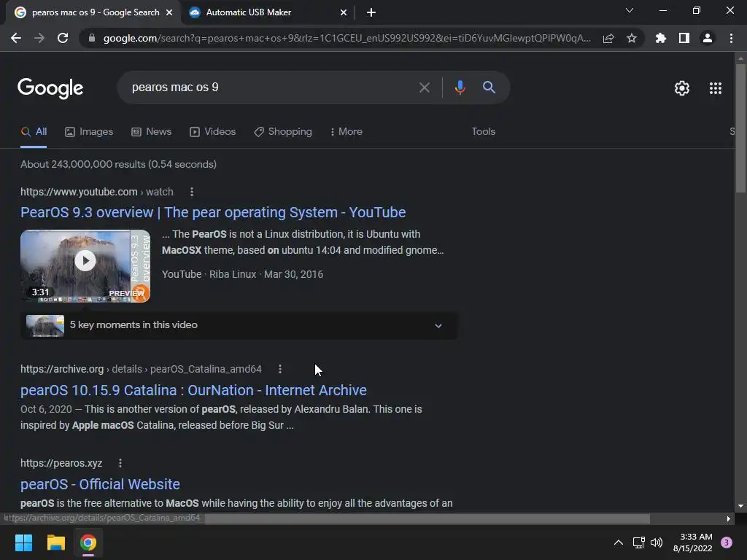Submit search with the magnifier icon
This screenshot has height=560, width=747.
489,87
